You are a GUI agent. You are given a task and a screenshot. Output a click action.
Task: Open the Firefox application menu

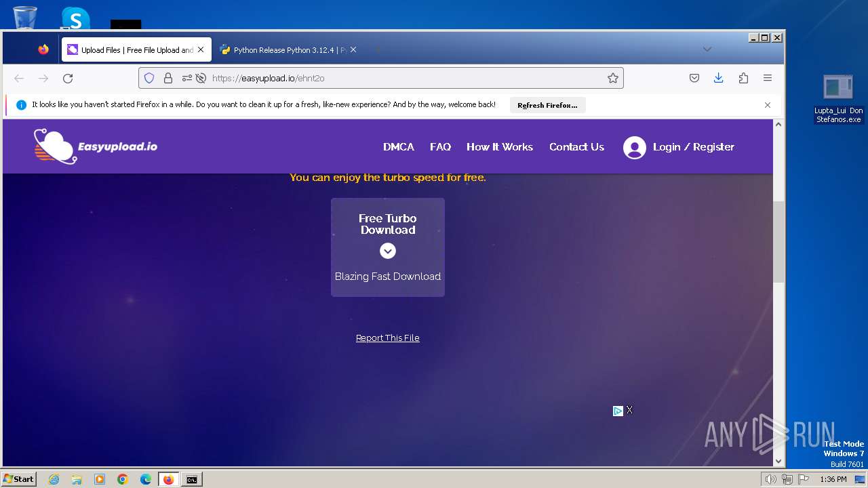[x=768, y=78]
